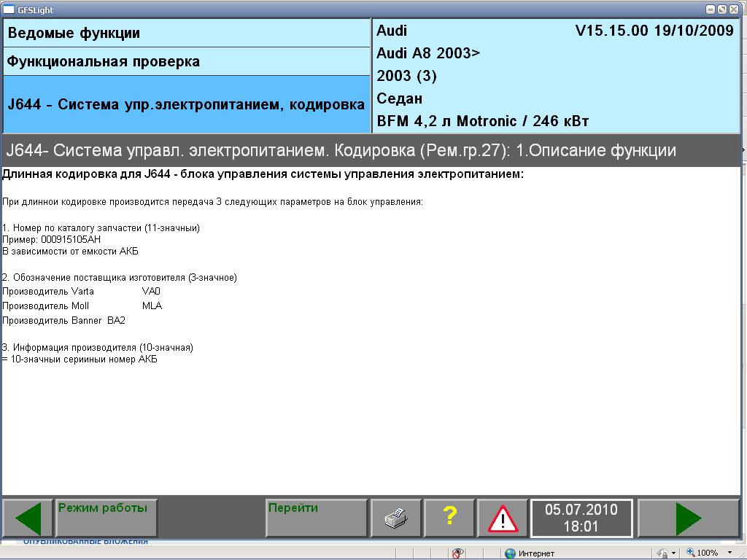Select the Функциональная проверка row

click(x=187, y=62)
